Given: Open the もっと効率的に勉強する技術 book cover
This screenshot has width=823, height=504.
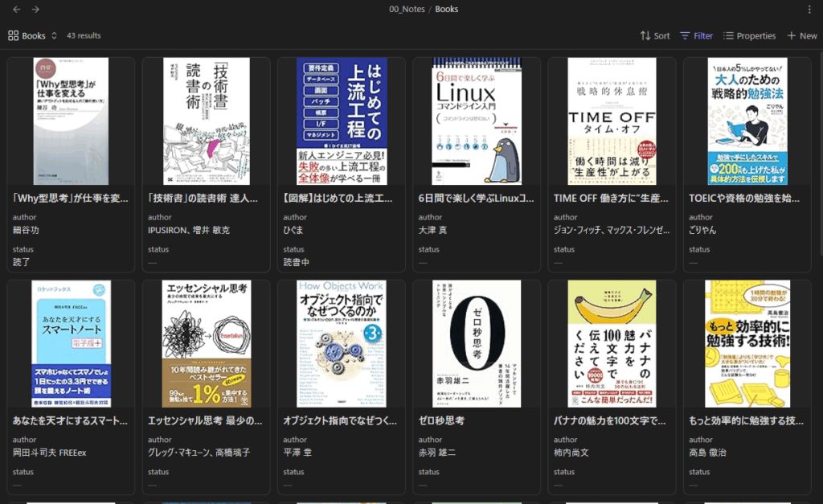Looking at the screenshot, I should click(747, 344).
